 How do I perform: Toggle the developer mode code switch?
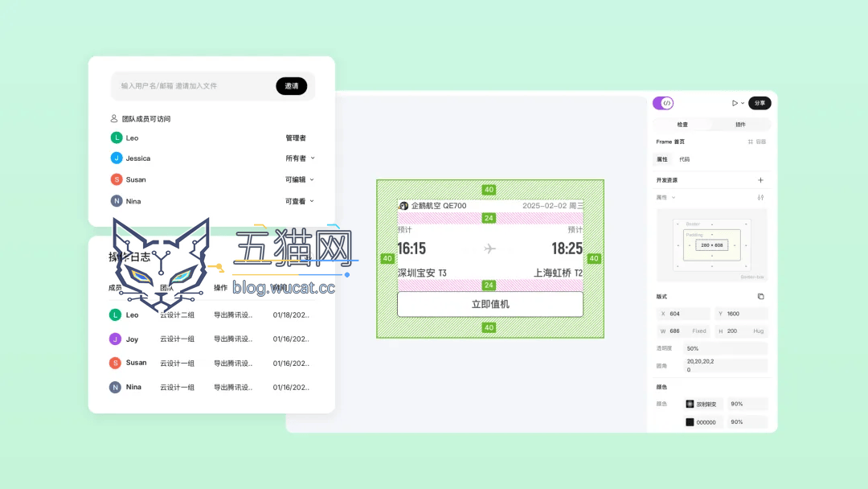point(662,103)
